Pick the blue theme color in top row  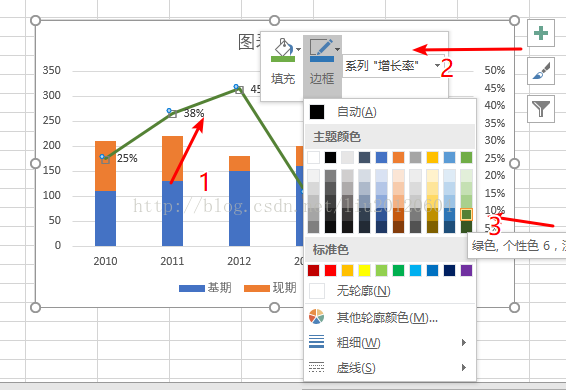click(x=381, y=157)
